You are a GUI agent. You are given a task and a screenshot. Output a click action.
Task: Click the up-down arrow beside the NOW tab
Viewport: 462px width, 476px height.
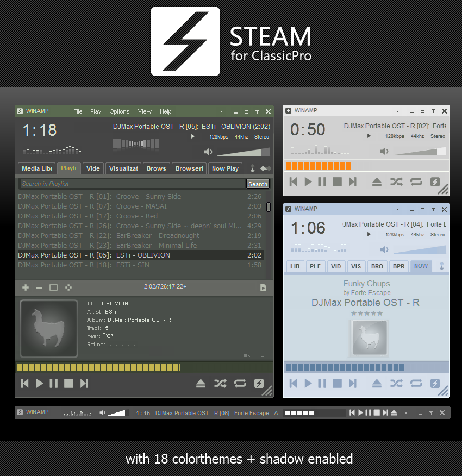point(442,266)
